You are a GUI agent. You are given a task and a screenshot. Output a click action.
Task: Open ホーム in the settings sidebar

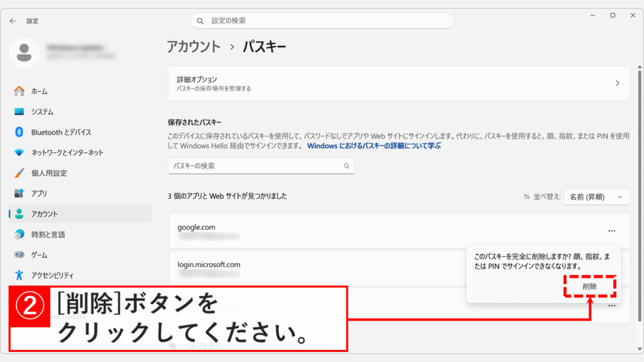(39, 91)
